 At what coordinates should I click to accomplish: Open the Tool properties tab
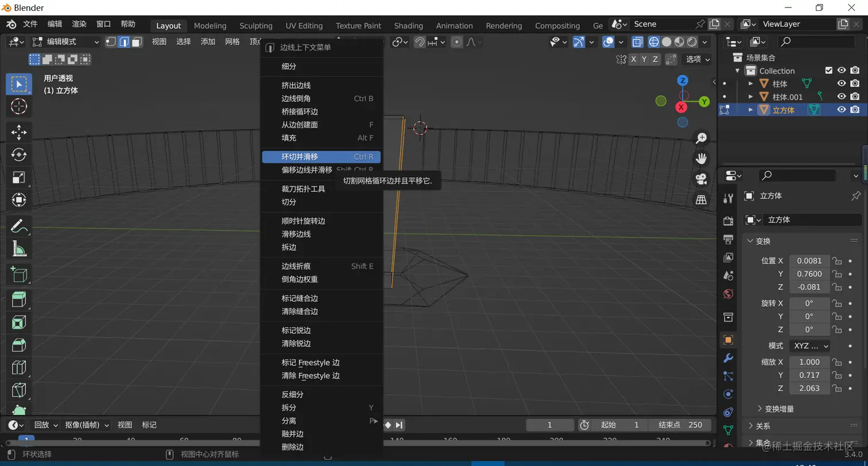728,198
